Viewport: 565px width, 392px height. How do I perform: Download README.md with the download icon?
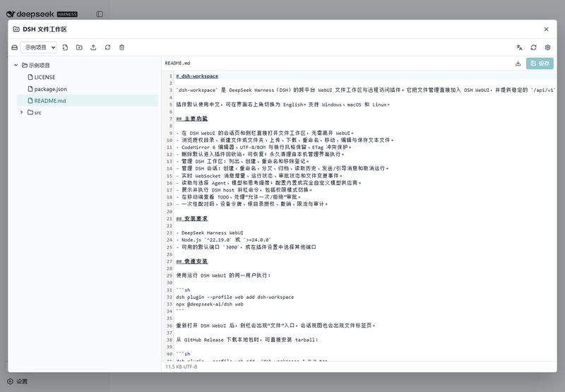click(x=518, y=64)
